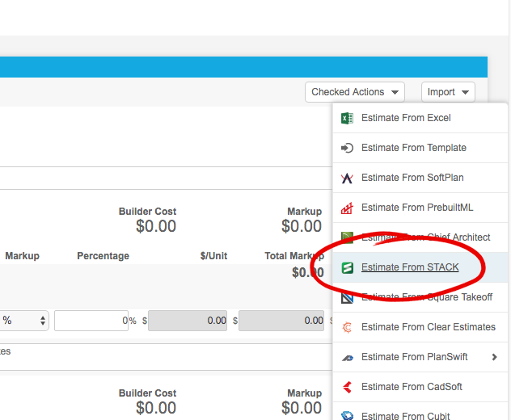The height and width of the screenshot is (420, 511).
Task: Click the PrebuiltML chart icon
Action: coord(347,208)
